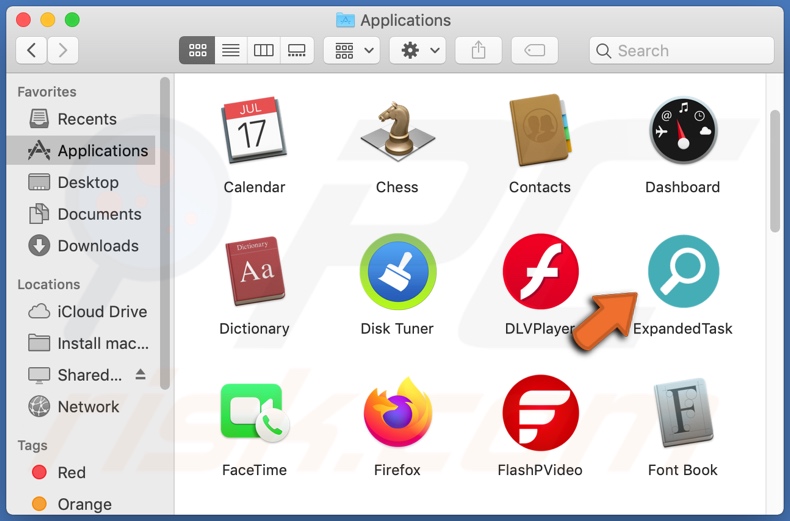Open Downloads in the sidebar
The width and height of the screenshot is (790, 521).
pyautogui.click(x=81, y=245)
